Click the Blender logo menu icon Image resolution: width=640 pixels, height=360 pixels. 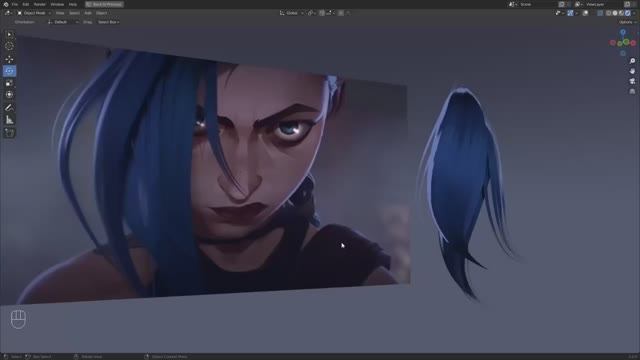coord(6,4)
